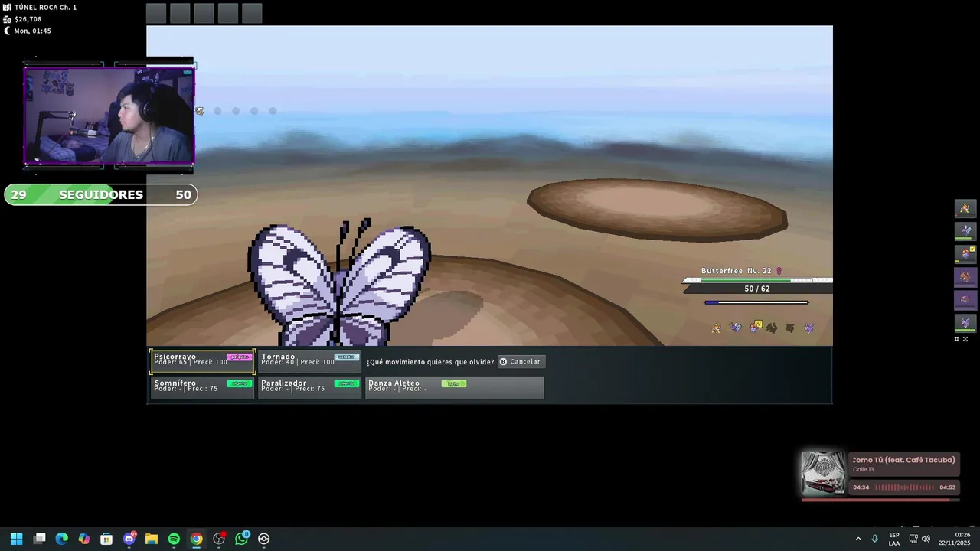Click the Mon, 01:45 game clock
980x551 pixels.
click(x=32, y=31)
